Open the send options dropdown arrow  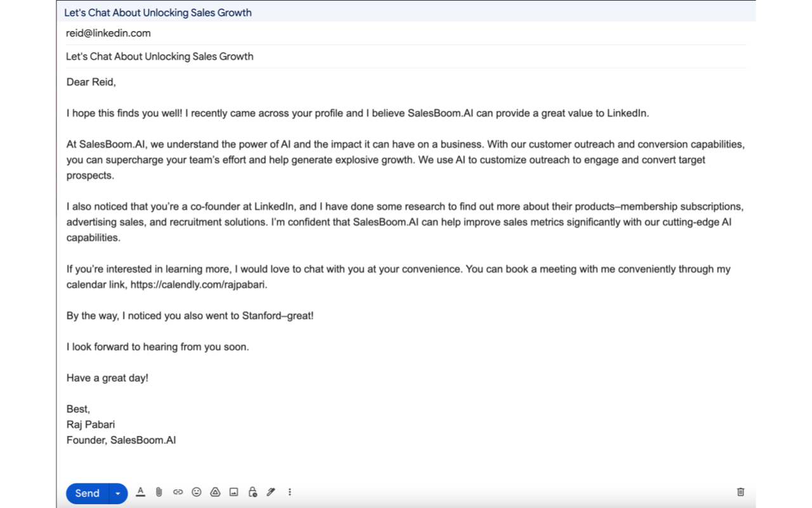click(118, 493)
